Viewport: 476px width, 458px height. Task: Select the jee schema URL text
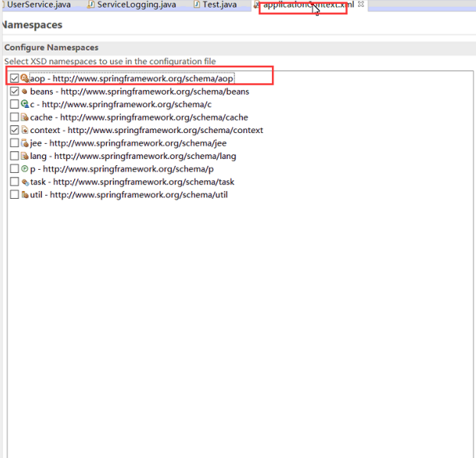(138, 143)
